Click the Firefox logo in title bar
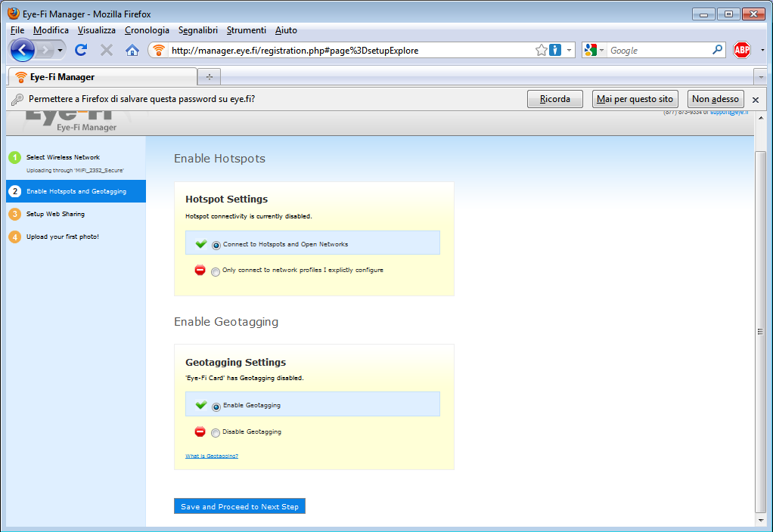This screenshot has height=532, width=773. tap(14, 14)
